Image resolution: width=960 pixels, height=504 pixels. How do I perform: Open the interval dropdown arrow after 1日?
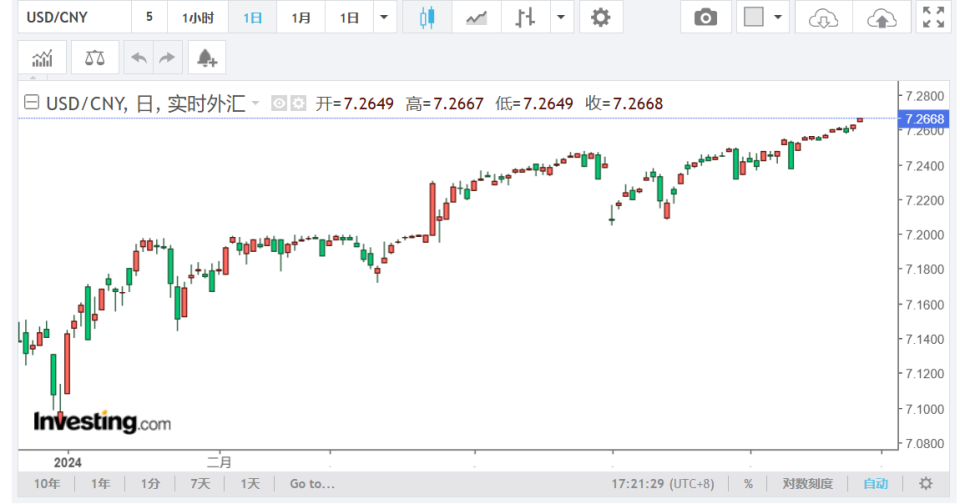tap(384, 17)
